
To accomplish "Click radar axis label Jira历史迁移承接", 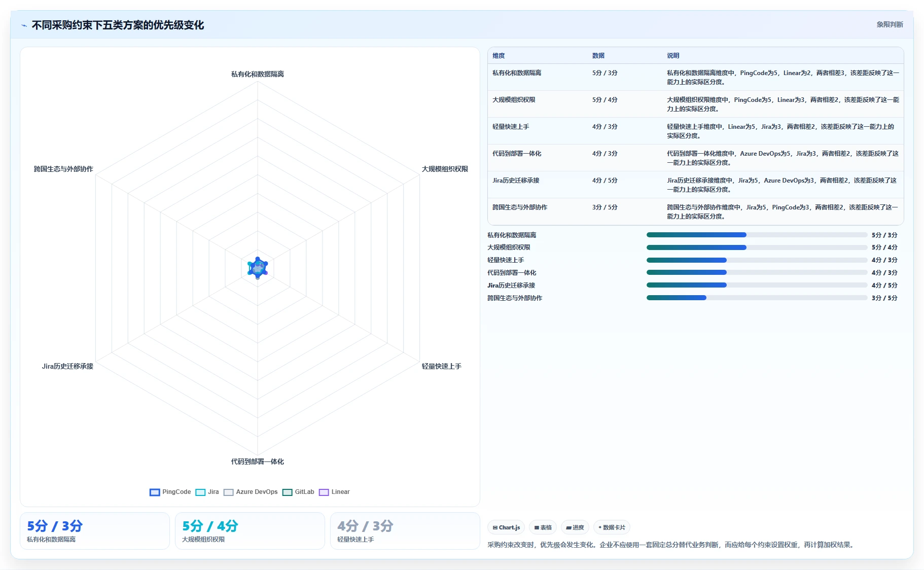I will (x=67, y=366).
